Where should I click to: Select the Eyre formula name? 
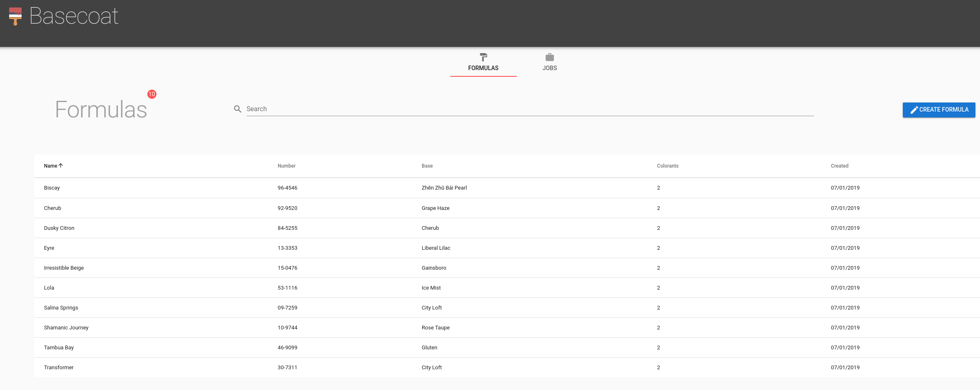click(x=49, y=248)
